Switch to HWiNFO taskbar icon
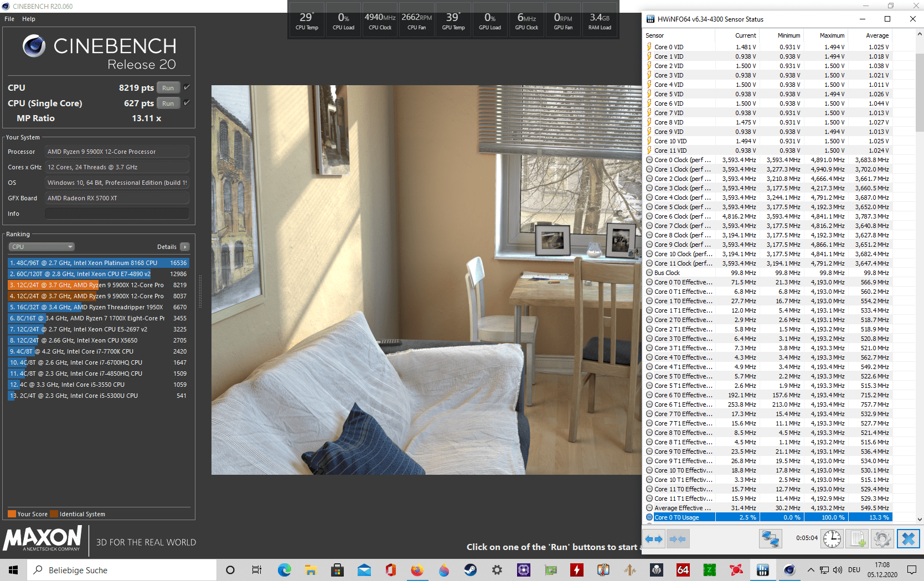Image resolution: width=924 pixels, height=581 pixels. click(x=763, y=570)
